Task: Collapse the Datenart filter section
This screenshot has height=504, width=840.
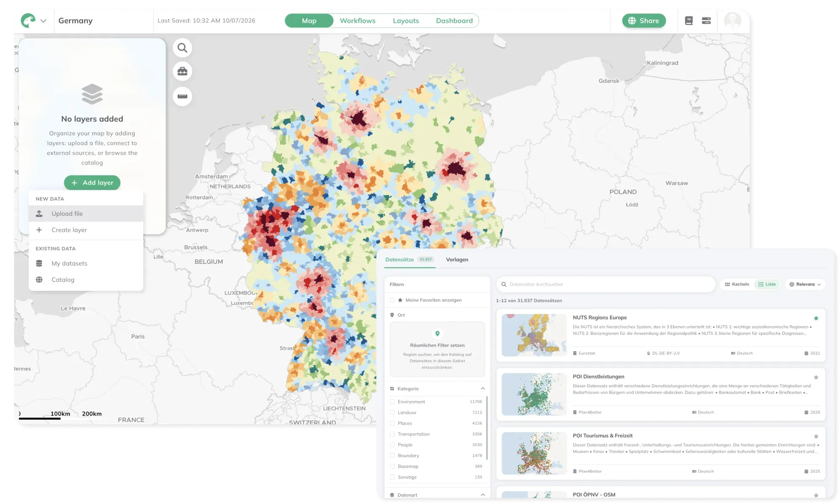Action: 483,495
